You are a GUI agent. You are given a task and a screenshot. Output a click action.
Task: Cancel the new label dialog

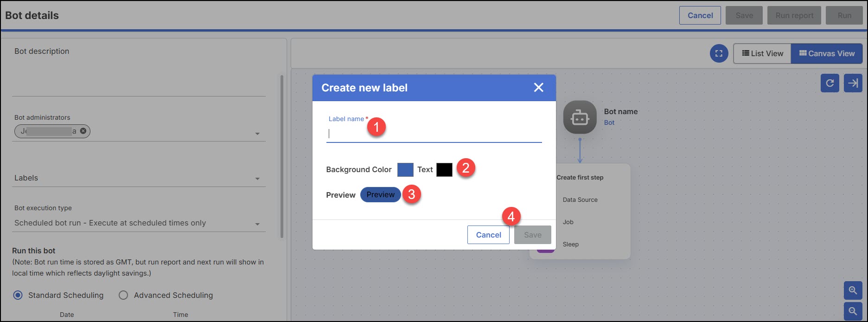(488, 235)
